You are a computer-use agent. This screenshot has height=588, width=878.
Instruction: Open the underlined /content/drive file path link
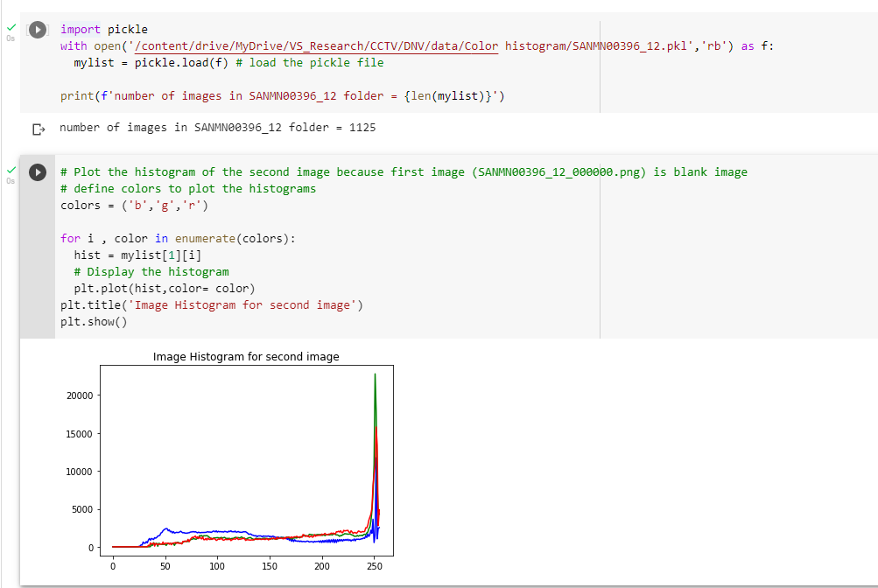[316, 46]
